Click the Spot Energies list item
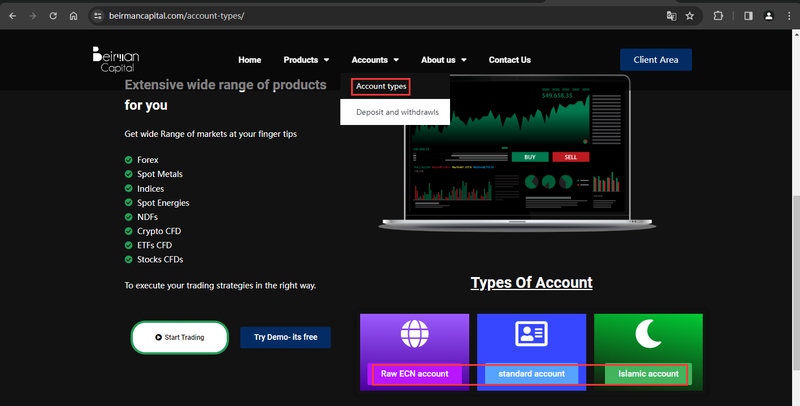 [x=163, y=203]
